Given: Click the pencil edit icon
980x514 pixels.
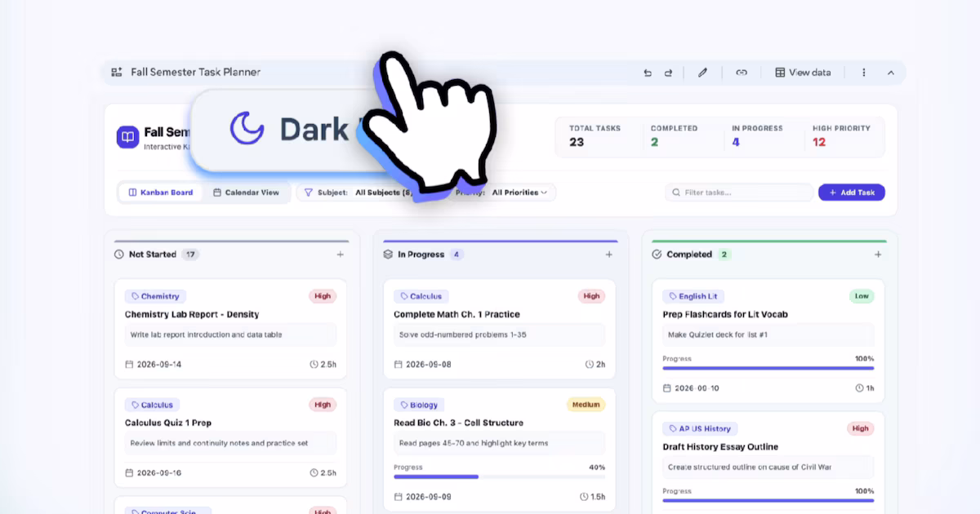Looking at the screenshot, I should [x=702, y=73].
